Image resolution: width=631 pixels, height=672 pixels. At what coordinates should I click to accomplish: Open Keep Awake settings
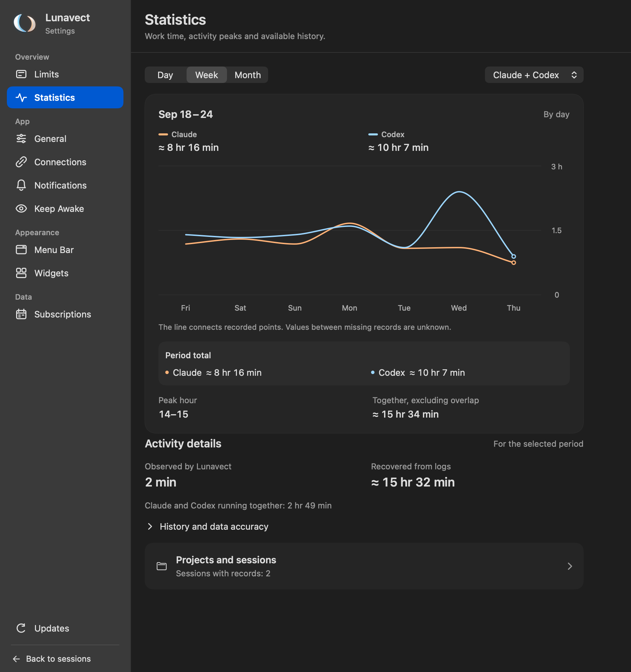tap(65, 208)
